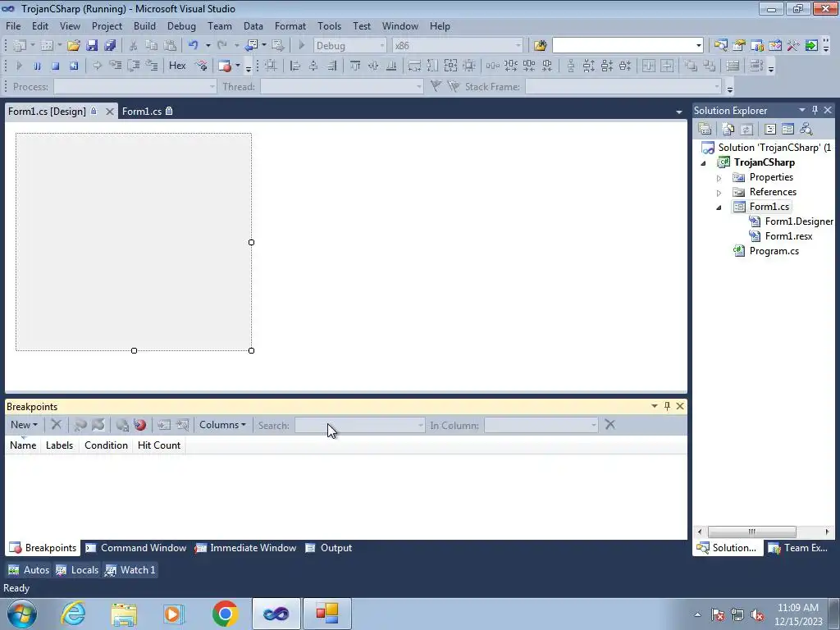Open Google Chrome from the taskbar
Viewport: 840px width, 630px height.
click(x=225, y=614)
